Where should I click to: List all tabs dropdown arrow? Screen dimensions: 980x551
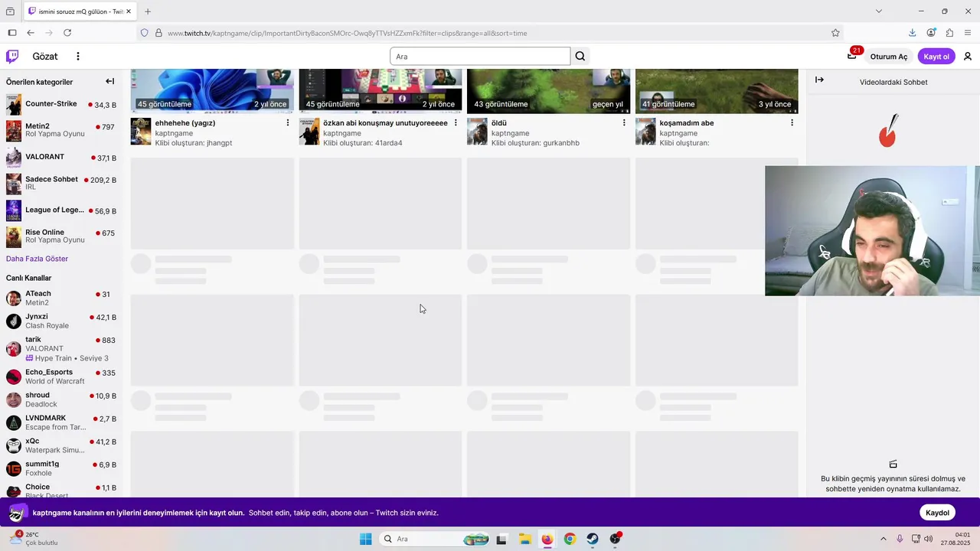(879, 11)
